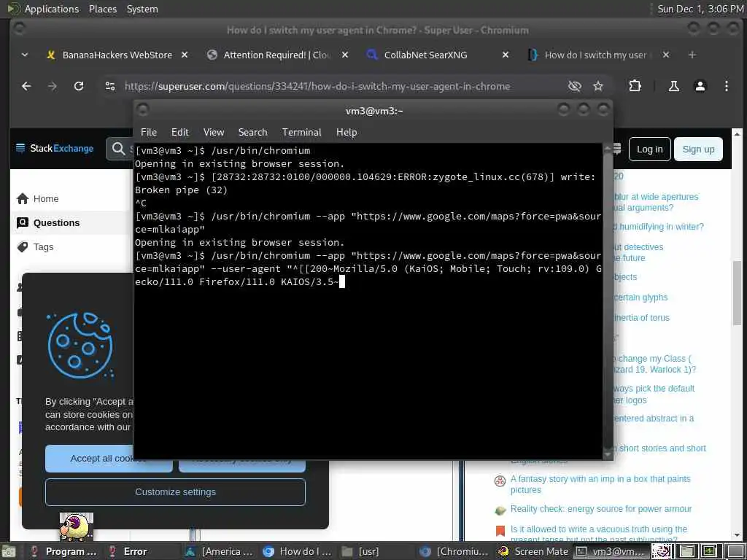Switch to 'Program ...' taskbar window

click(63, 551)
